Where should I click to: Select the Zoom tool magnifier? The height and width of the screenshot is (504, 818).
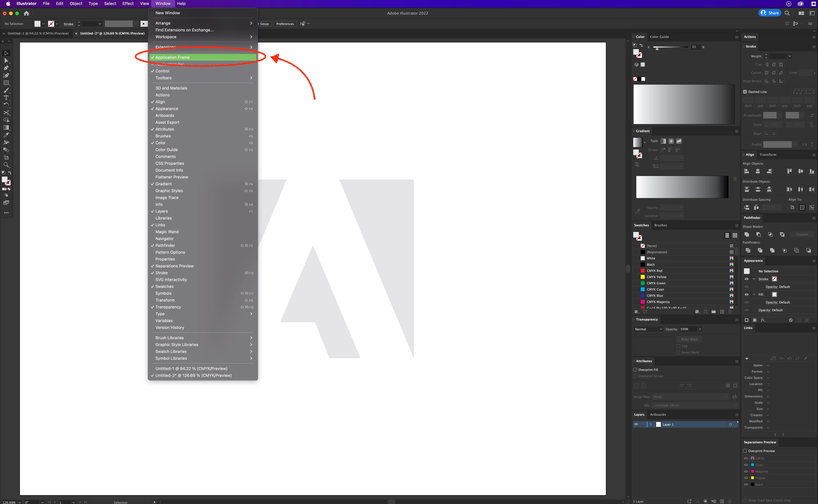6,165
